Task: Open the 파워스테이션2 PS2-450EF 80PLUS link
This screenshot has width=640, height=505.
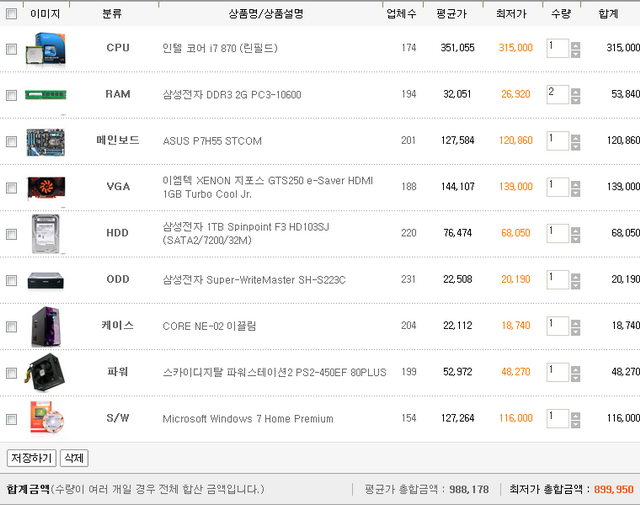Action: click(274, 372)
